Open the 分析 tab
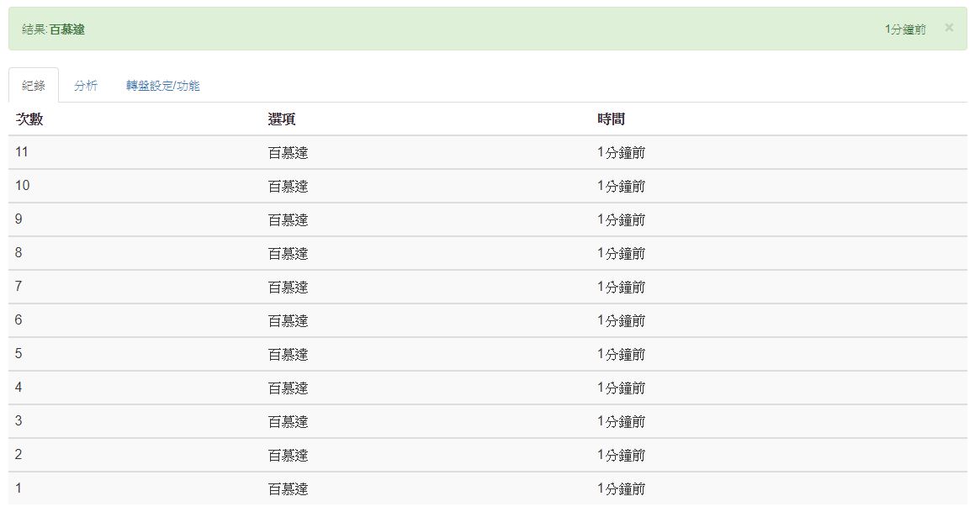 (86, 86)
